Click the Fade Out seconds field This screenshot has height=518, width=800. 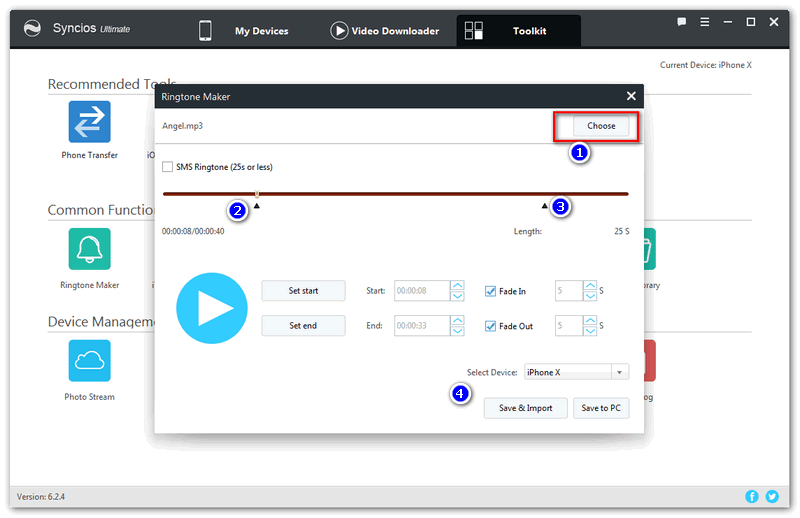pyautogui.click(x=569, y=325)
